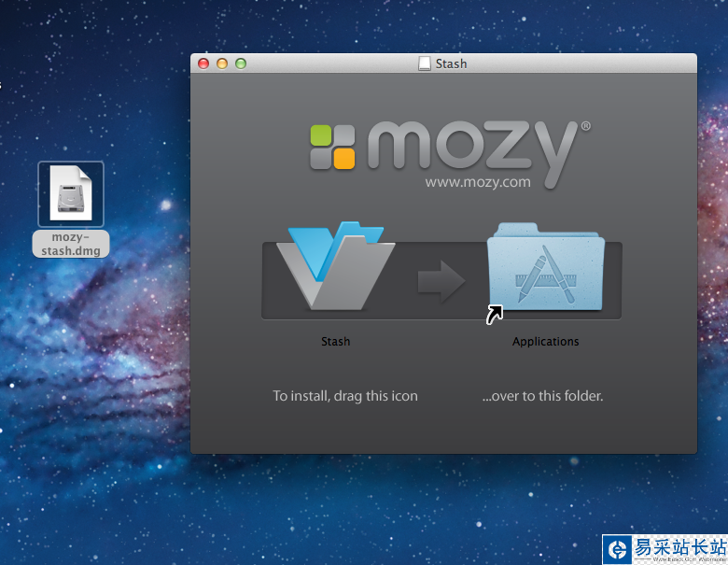
Task: Select the mozy-stash.dmg file icon on desktop
Action: pos(71,193)
